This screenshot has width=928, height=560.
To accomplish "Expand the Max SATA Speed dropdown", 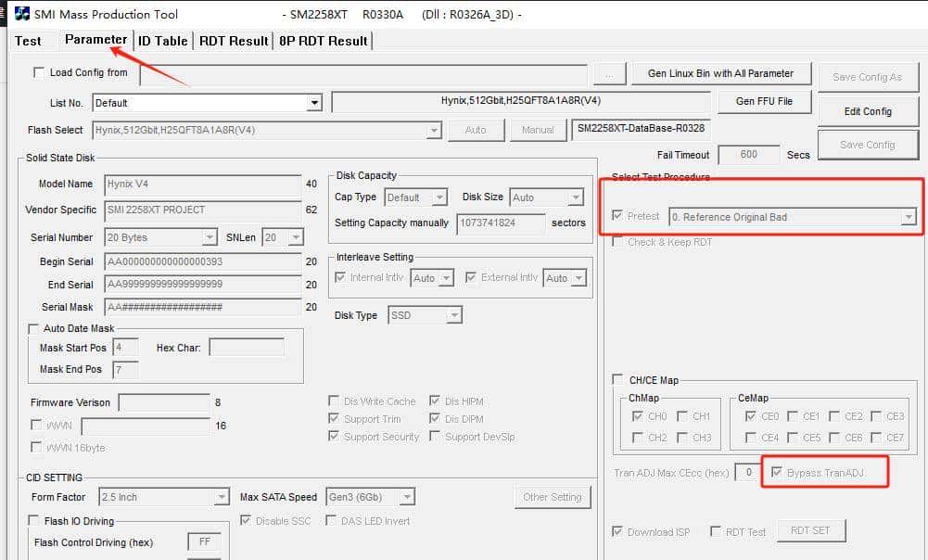I will coord(407,498).
